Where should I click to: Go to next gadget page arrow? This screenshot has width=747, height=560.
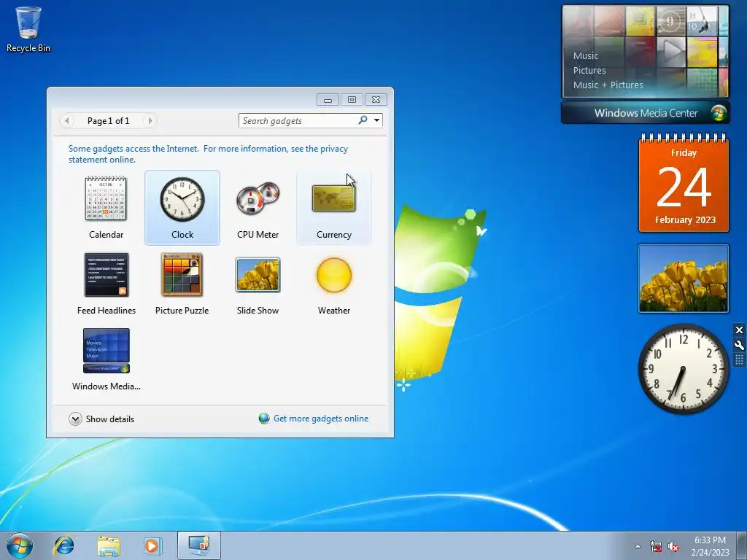click(150, 121)
